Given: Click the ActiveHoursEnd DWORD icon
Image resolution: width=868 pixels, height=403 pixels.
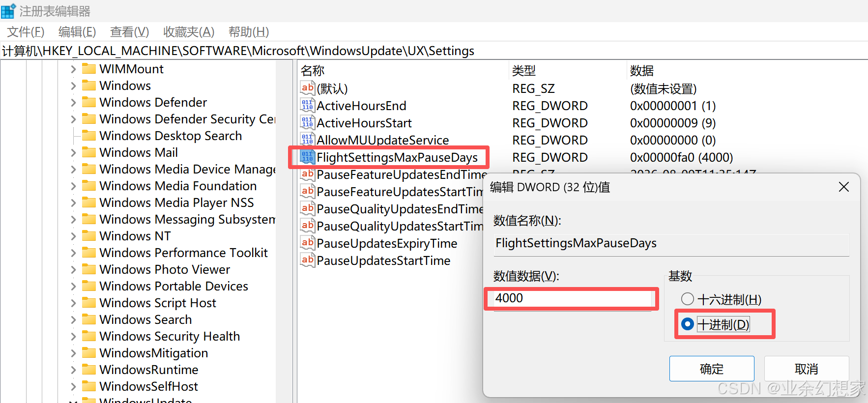Looking at the screenshot, I should 308,105.
